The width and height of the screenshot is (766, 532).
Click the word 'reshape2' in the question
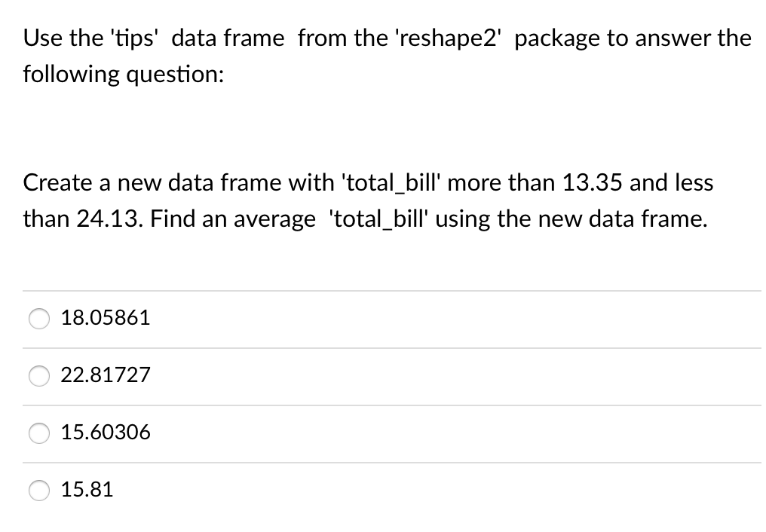pyautogui.click(x=448, y=38)
